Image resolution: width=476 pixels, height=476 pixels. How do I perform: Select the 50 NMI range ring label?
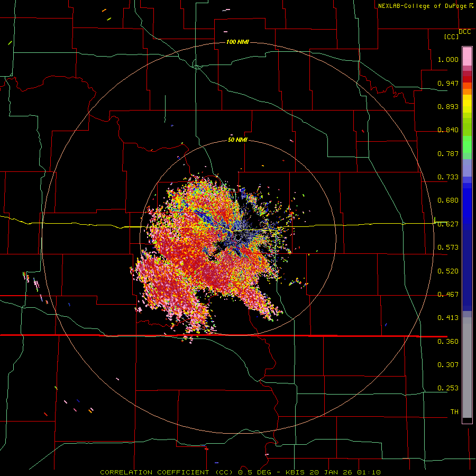237,140
